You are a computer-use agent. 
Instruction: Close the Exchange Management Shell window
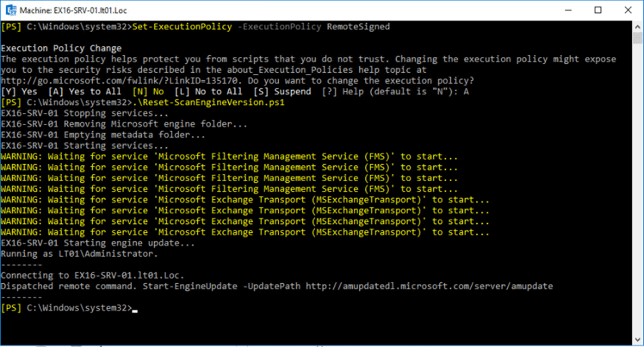pyautogui.click(x=628, y=10)
